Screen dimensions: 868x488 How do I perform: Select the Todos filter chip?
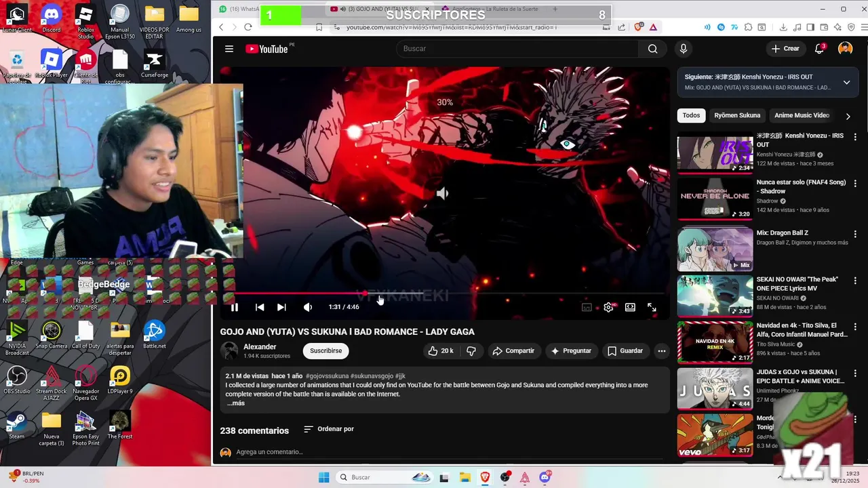tap(691, 115)
